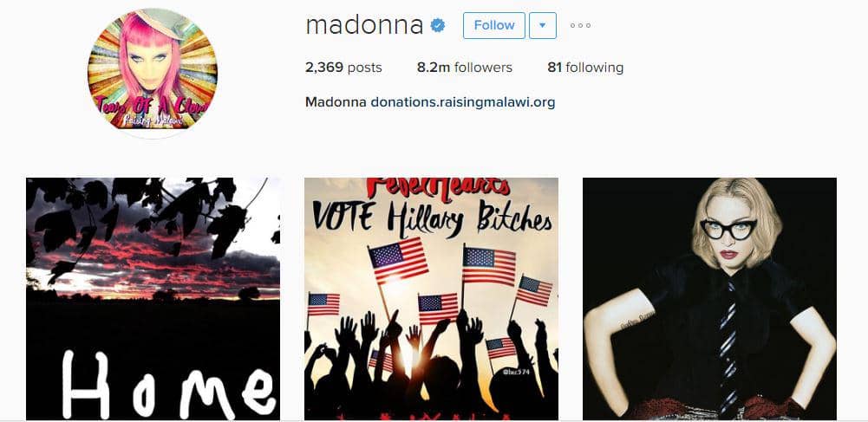This screenshot has width=868, height=422.
Task: View the 81 following list
Action: pyautogui.click(x=585, y=68)
